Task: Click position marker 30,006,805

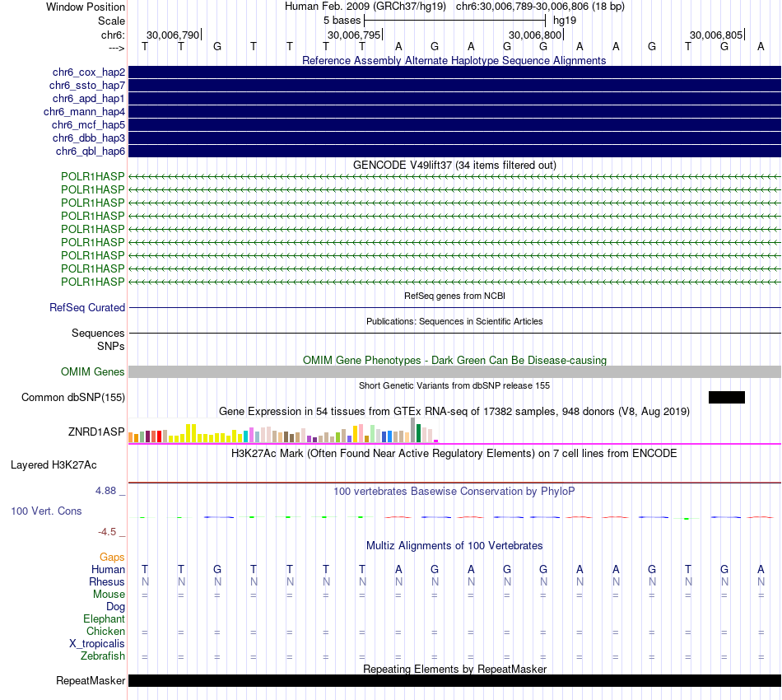Action: click(715, 35)
